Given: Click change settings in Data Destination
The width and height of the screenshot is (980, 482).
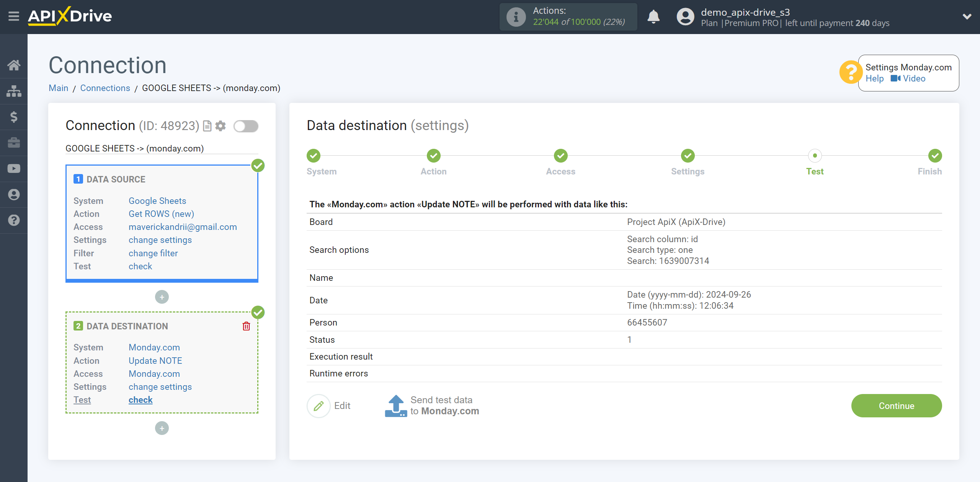Looking at the screenshot, I should 160,387.
